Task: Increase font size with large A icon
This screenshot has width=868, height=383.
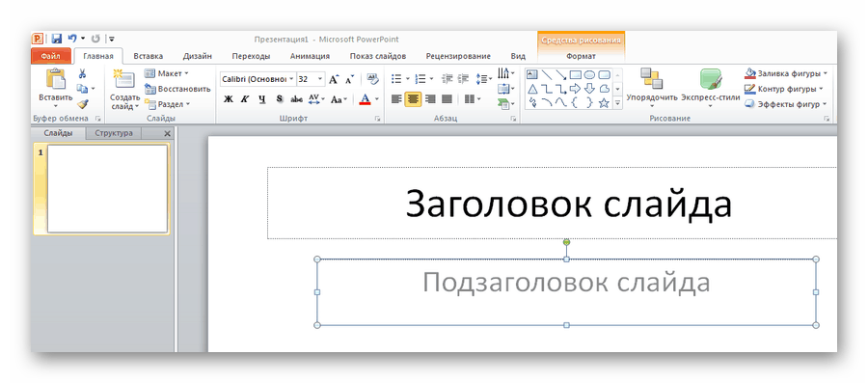Action: tap(334, 80)
